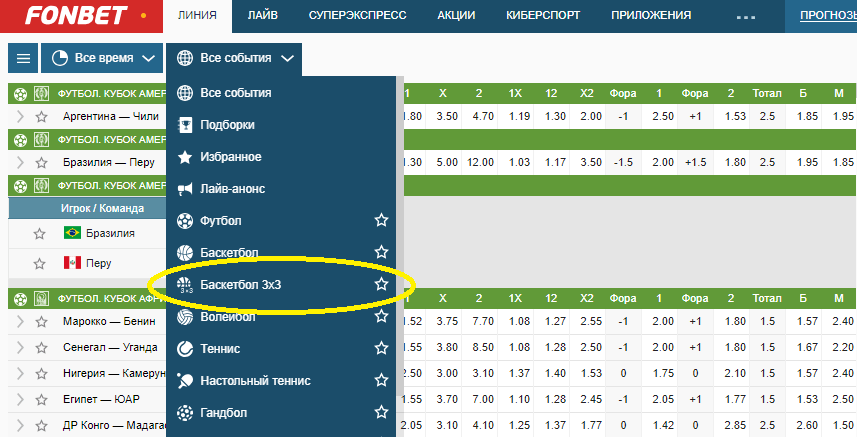Expand the Нигерия — Камерун row
The height and width of the screenshot is (437, 857).
coord(20,374)
